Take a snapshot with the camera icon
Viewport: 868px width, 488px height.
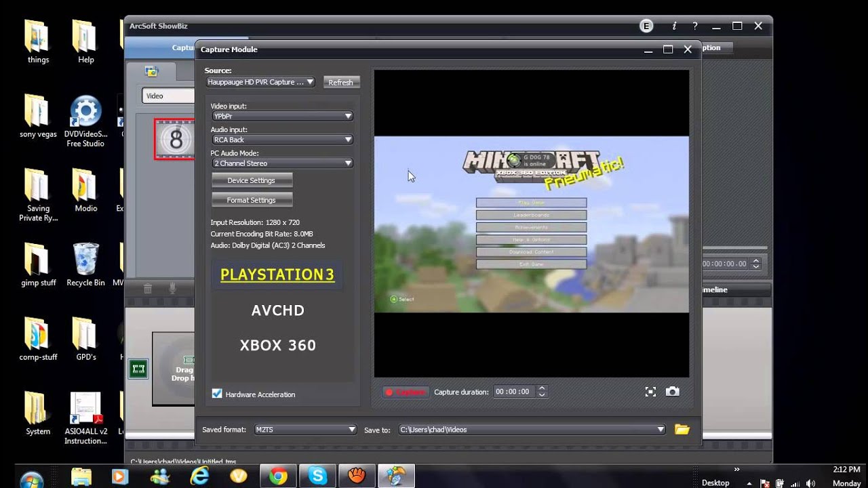pyautogui.click(x=672, y=392)
